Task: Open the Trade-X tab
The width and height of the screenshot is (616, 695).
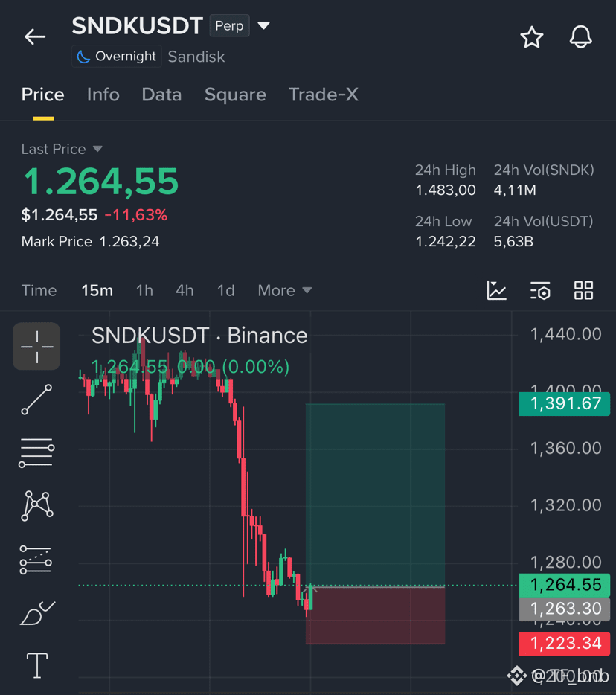Action: (x=324, y=95)
